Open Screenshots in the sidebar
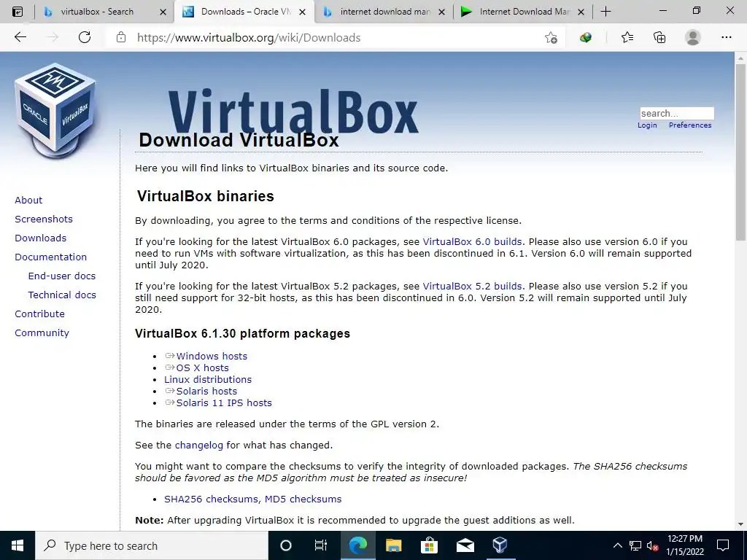The width and height of the screenshot is (747, 560). pyautogui.click(x=44, y=219)
